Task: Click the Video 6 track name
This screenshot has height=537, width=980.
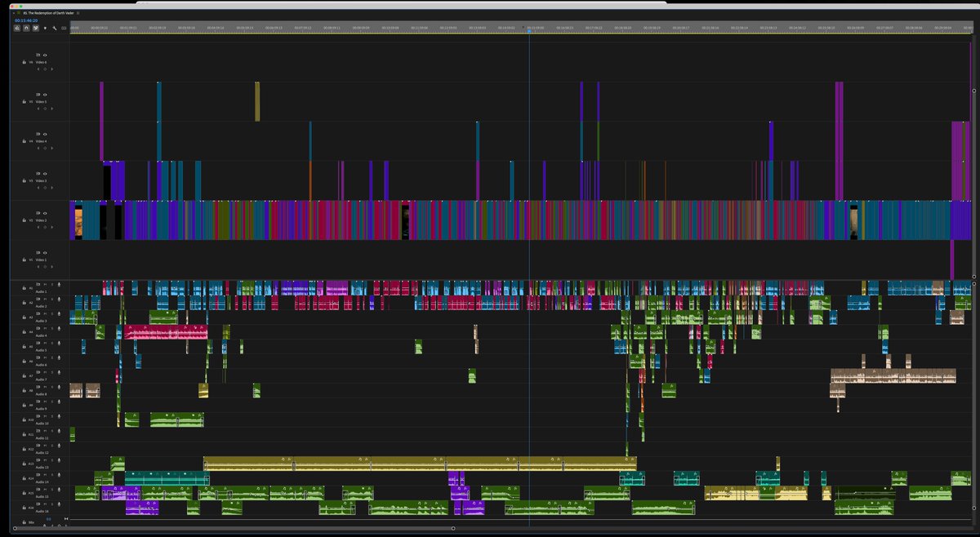Action: [41, 62]
